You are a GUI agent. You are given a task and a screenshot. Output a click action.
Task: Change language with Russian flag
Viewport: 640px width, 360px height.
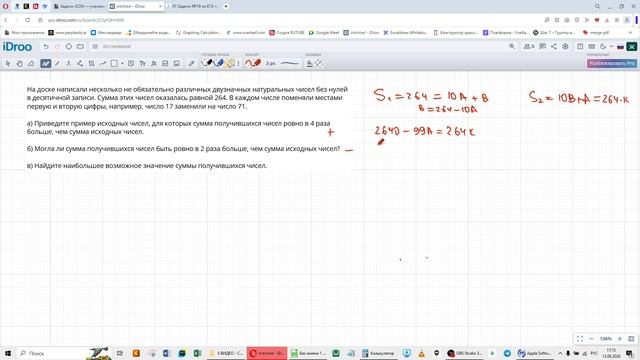tap(620, 47)
